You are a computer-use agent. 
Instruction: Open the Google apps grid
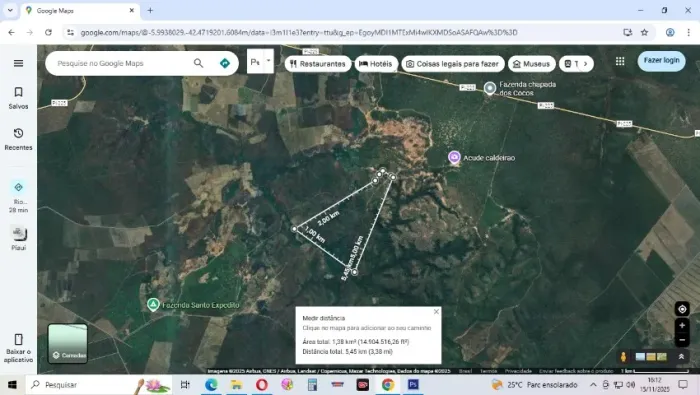620,62
